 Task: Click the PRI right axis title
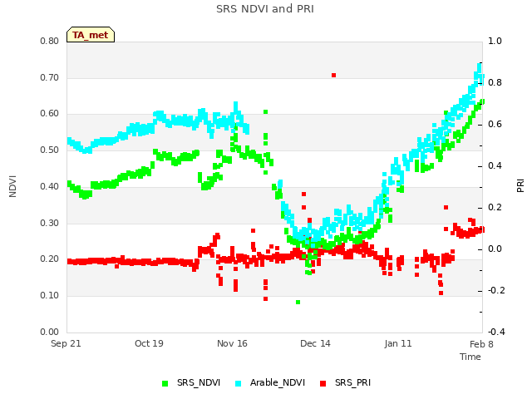coord(520,186)
